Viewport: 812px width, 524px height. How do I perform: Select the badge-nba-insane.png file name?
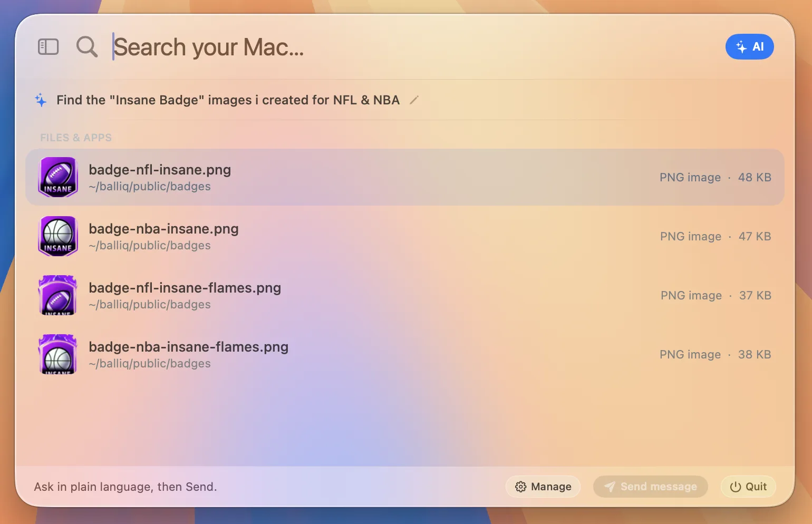point(163,229)
